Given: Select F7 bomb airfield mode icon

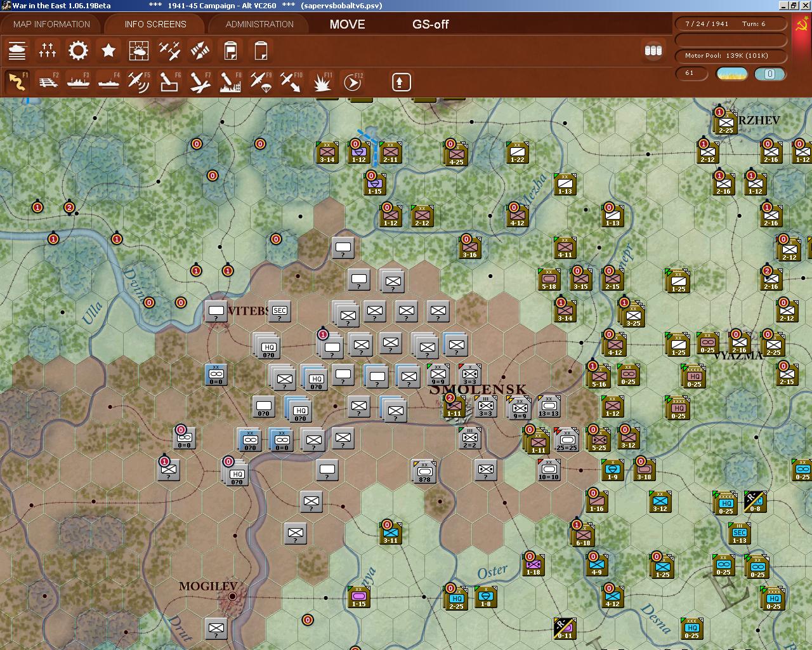Looking at the screenshot, I should (200, 82).
